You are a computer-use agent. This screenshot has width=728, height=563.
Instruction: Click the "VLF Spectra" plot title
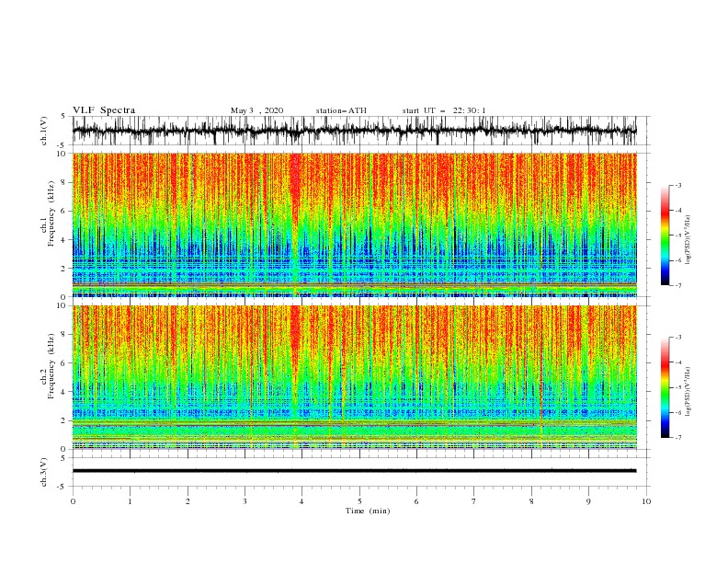104,110
